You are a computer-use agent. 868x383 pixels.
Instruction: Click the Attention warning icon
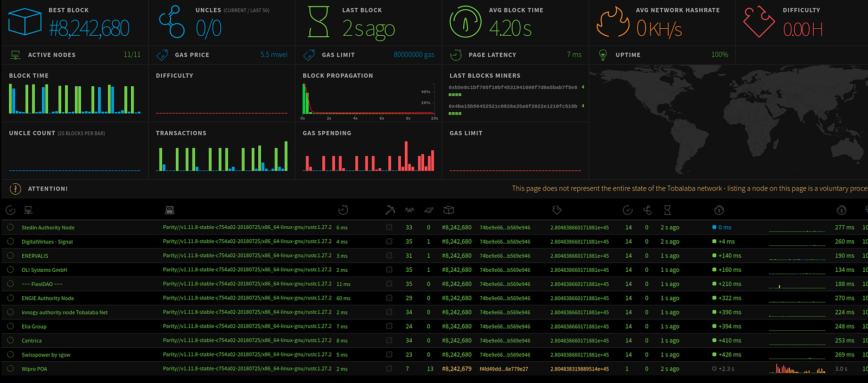(x=15, y=189)
